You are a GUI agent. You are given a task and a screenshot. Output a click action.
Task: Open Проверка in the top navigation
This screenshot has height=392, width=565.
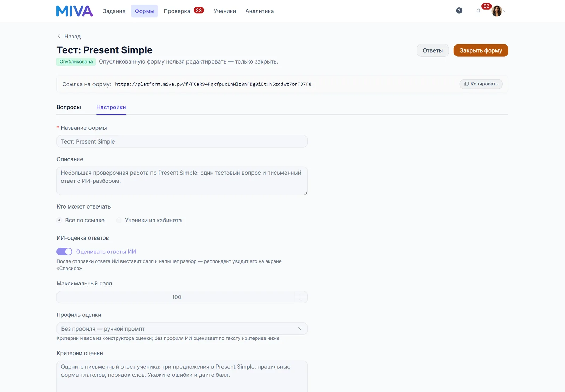tap(177, 11)
